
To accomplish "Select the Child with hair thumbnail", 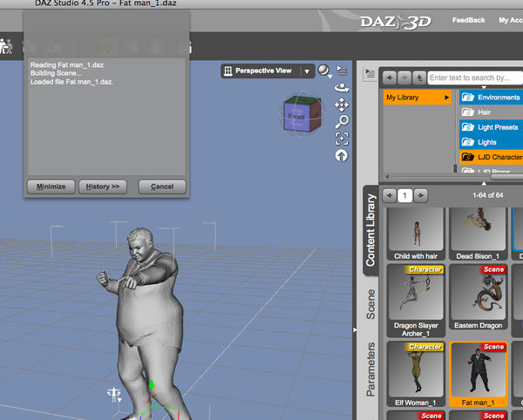I will click(416, 234).
